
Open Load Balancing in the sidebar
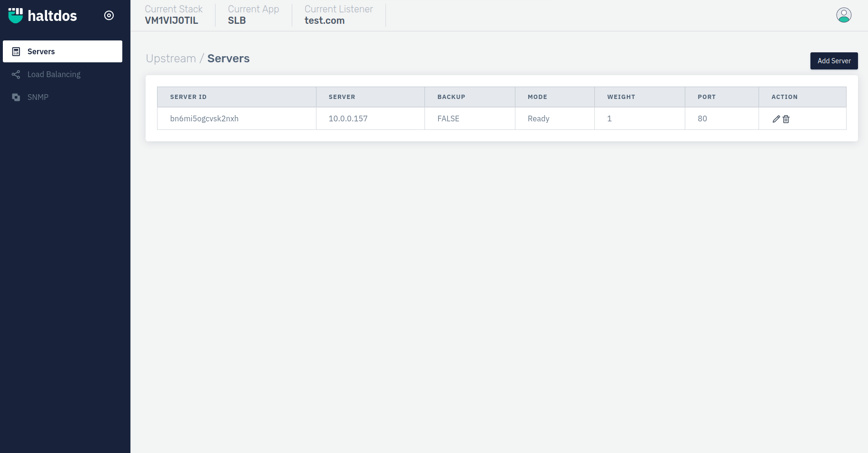62,74
